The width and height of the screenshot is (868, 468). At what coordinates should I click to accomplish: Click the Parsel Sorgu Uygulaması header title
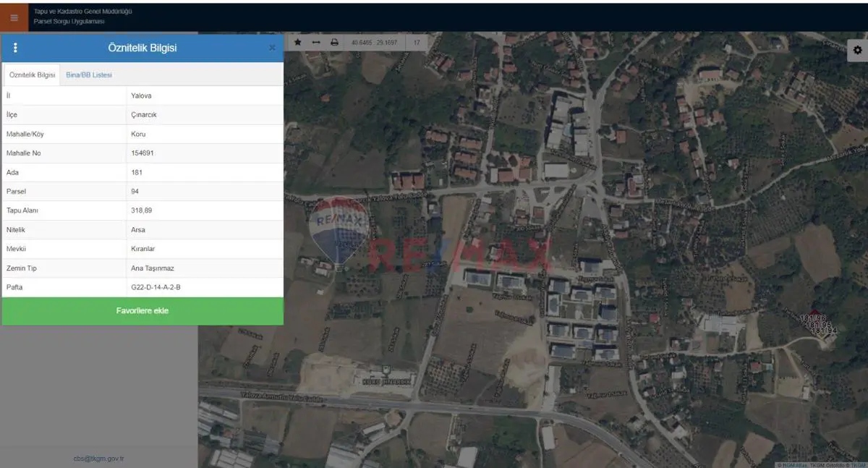click(69, 22)
